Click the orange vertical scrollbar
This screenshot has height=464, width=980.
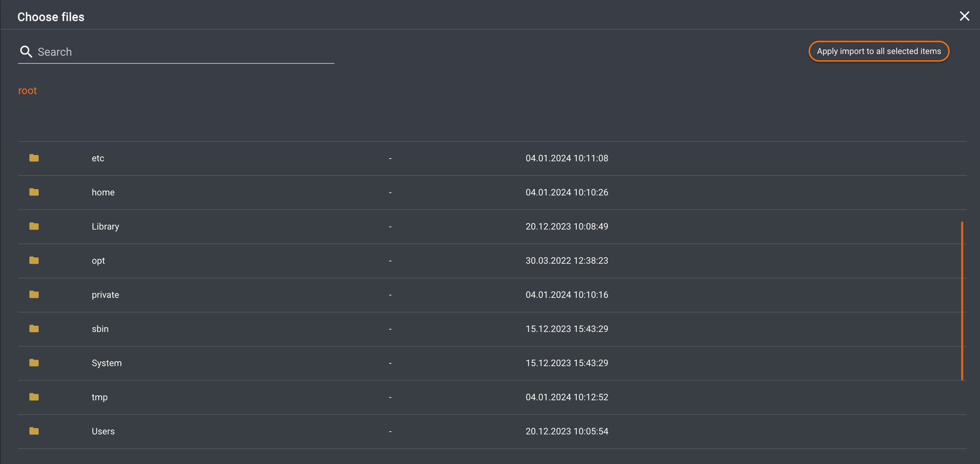pos(962,301)
